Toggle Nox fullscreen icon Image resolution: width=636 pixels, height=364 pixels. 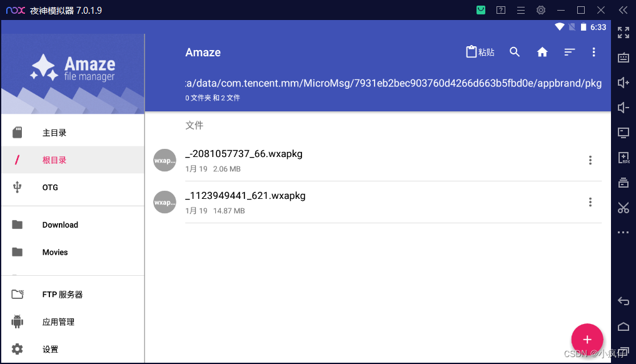coord(623,33)
